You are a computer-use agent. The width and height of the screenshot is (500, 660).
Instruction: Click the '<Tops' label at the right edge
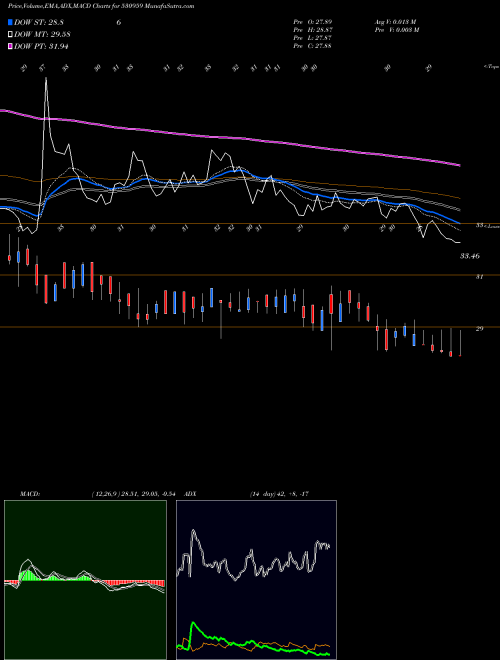[x=492, y=67]
